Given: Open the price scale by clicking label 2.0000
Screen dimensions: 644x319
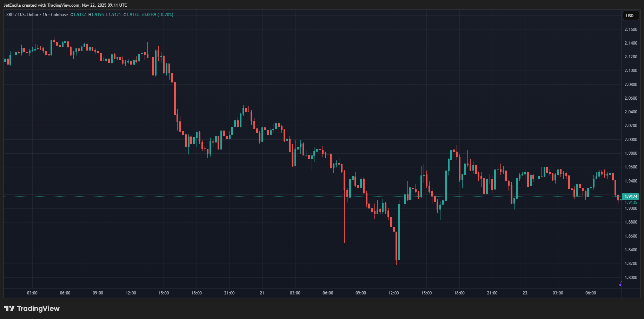Looking at the screenshot, I should 631,139.
